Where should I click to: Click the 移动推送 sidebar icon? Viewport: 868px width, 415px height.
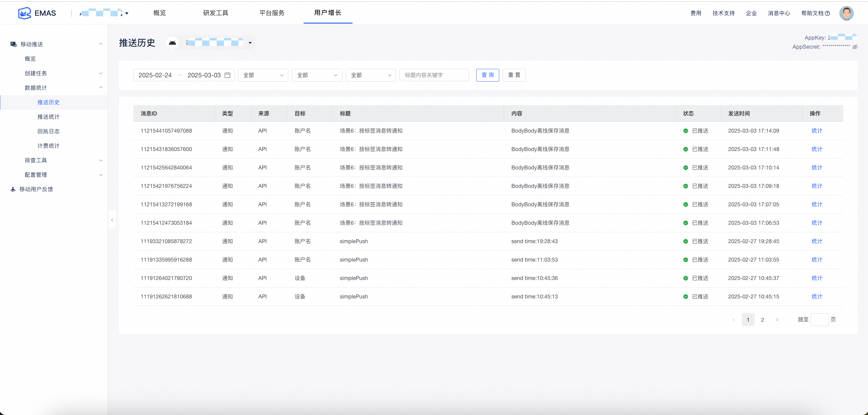pos(14,44)
